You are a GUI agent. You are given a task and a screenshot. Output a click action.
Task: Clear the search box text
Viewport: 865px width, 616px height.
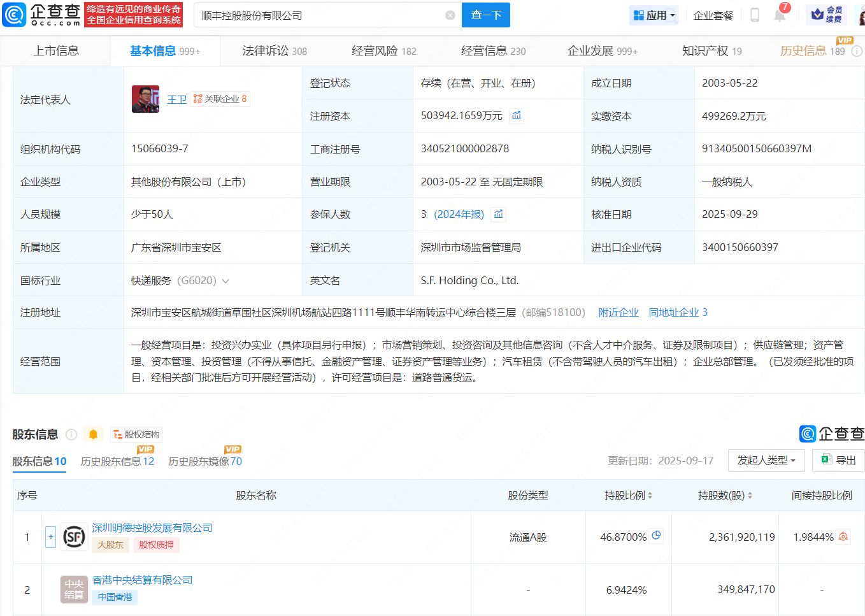(450, 15)
